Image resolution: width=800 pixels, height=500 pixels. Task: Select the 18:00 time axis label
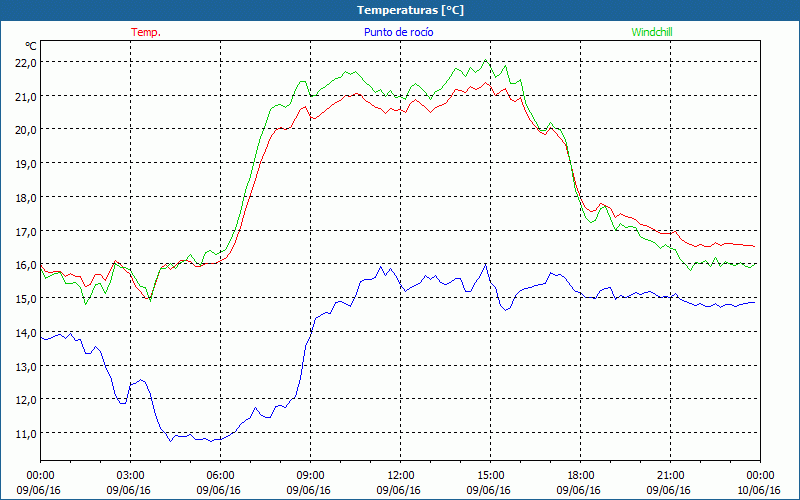580,475
